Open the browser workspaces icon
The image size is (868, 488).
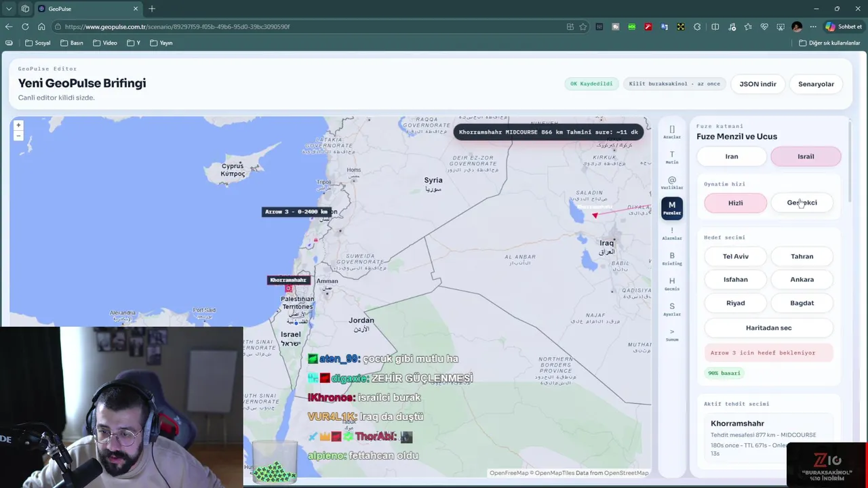pyautogui.click(x=25, y=9)
